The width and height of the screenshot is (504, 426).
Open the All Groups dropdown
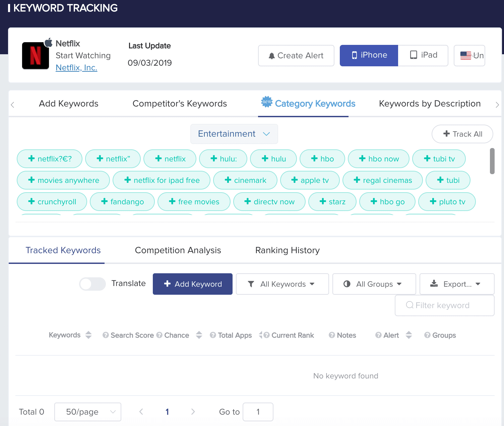(374, 284)
